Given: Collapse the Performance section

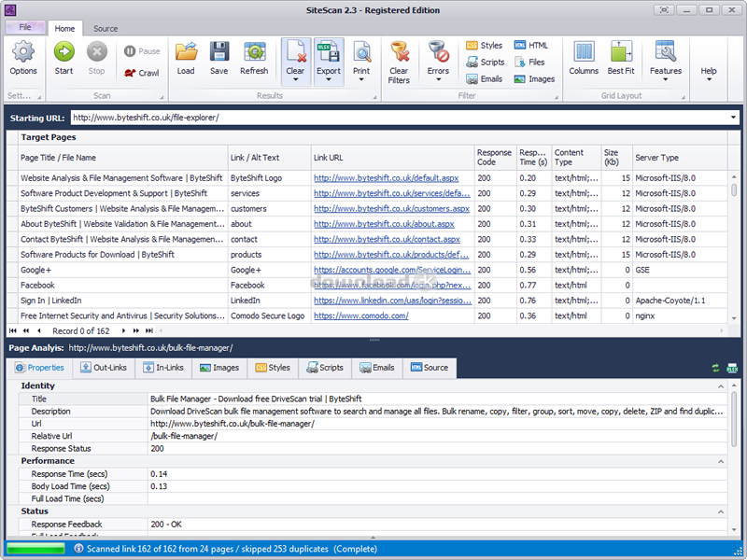Looking at the screenshot, I should (x=721, y=461).
